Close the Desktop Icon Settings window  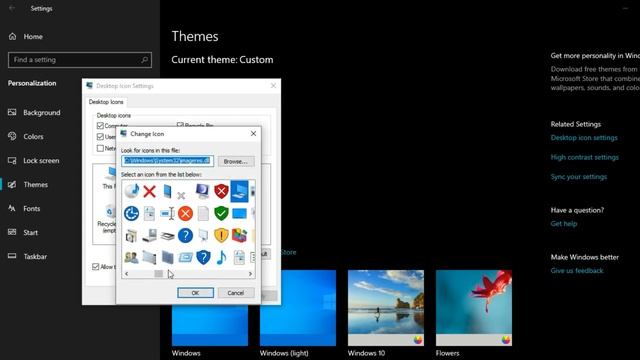[x=273, y=86]
